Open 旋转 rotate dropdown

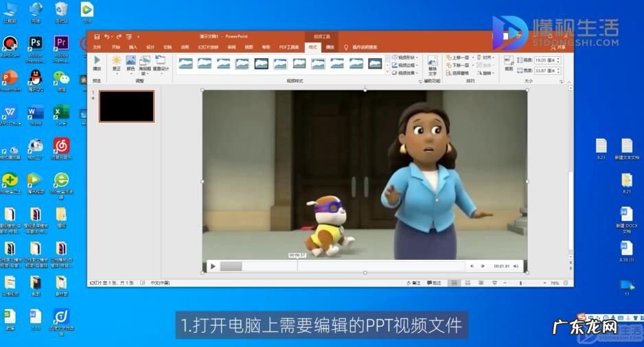click(486, 73)
